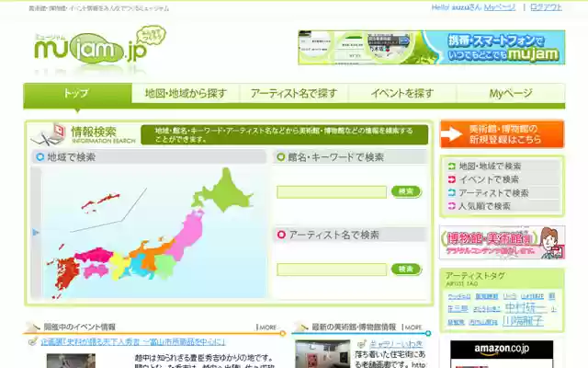Click the 中村柾一 artist tag

tap(526, 308)
